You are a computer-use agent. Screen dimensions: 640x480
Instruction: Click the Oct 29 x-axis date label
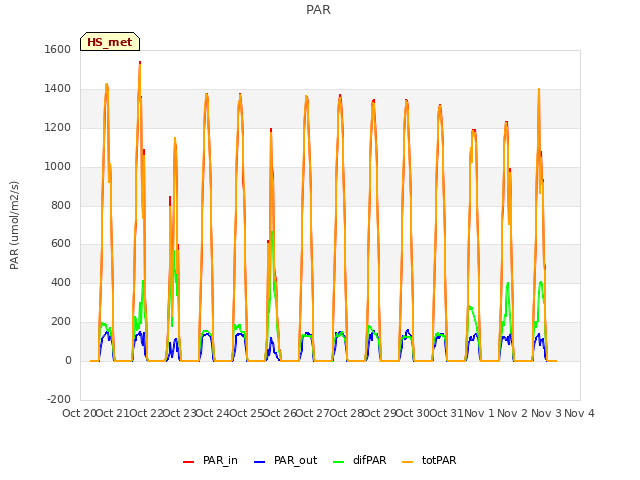(x=380, y=413)
